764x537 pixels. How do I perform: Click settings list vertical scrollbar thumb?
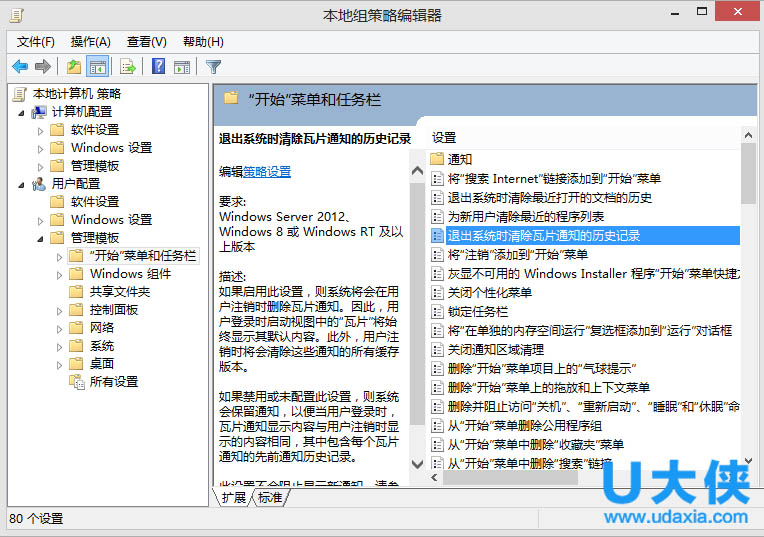pyautogui.click(x=748, y=173)
